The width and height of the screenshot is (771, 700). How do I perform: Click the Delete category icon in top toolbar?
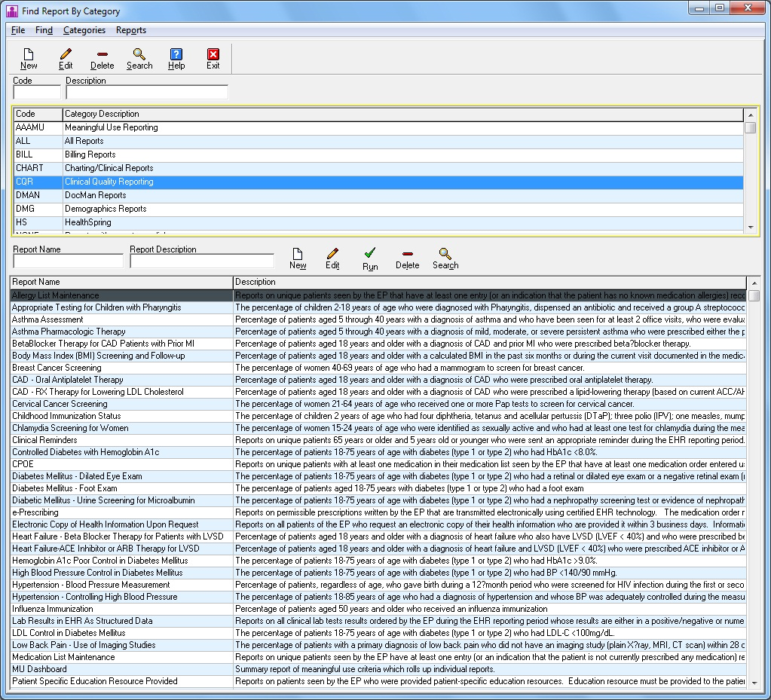(x=102, y=59)
